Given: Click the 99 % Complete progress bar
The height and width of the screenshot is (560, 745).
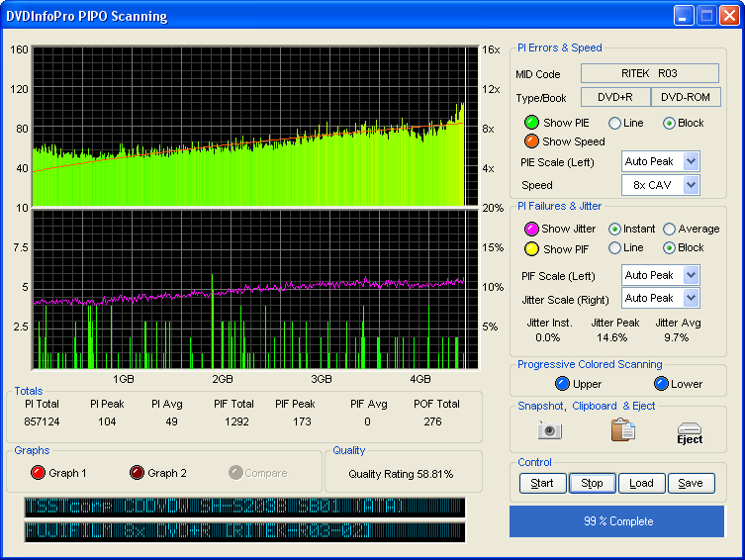Looking at the screenshot, I should (616, 521).
